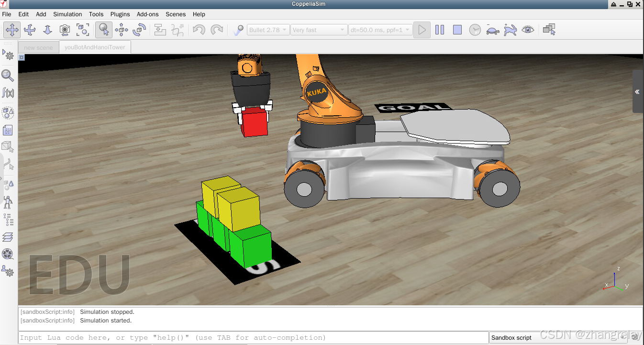Slow down simulation with turtle icon

click(x=493, y=30)
